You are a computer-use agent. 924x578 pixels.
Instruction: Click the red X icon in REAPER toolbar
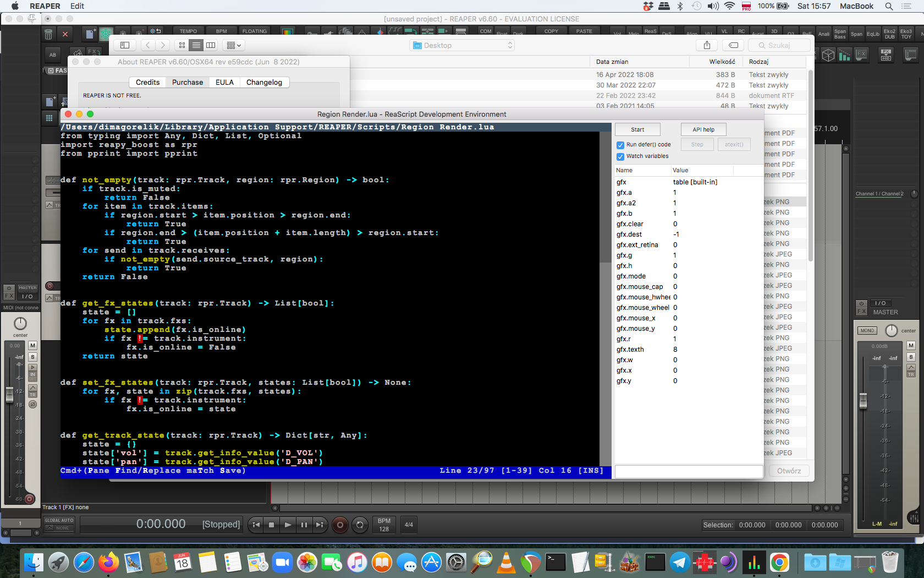[65, 34]
